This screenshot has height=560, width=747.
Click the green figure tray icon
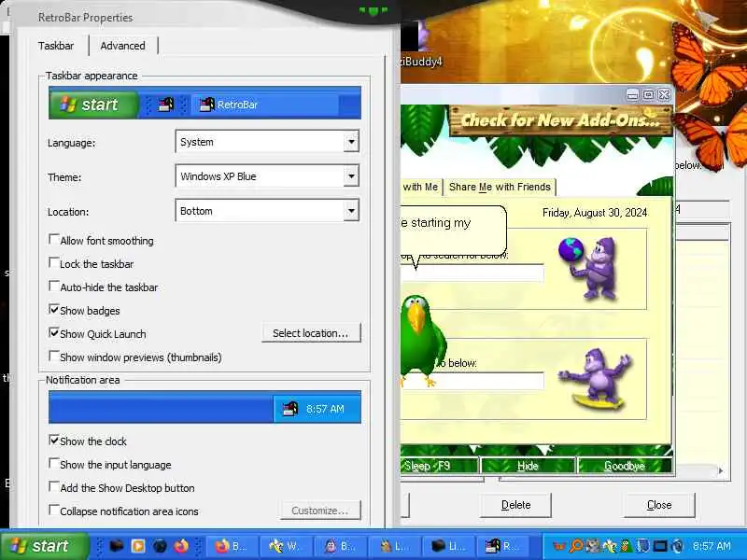point(626,546)
